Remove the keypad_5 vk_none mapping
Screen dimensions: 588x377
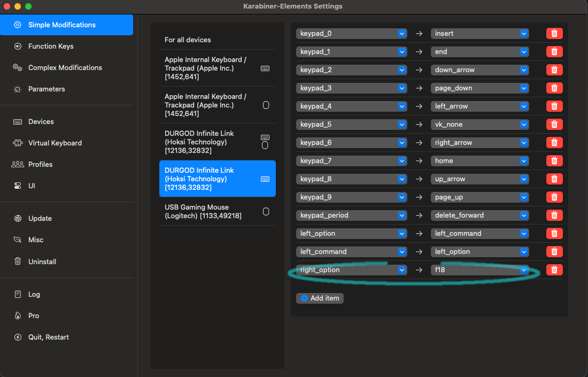pyautogui.click(x=554, y=125)
